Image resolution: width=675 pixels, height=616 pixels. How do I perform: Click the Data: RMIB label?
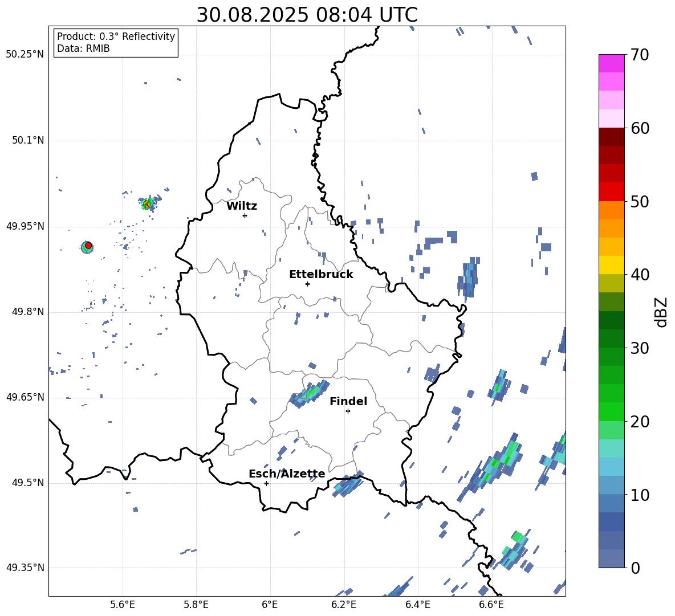(83, 48)
